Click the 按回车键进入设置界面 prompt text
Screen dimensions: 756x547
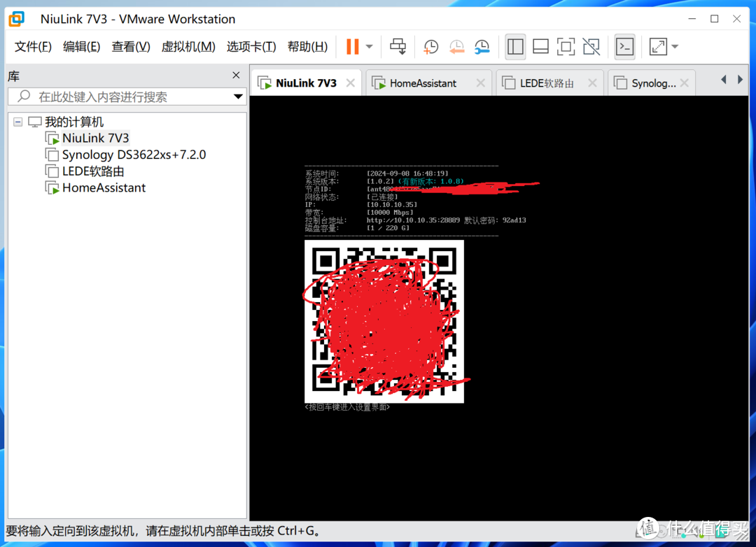(347, 407)
